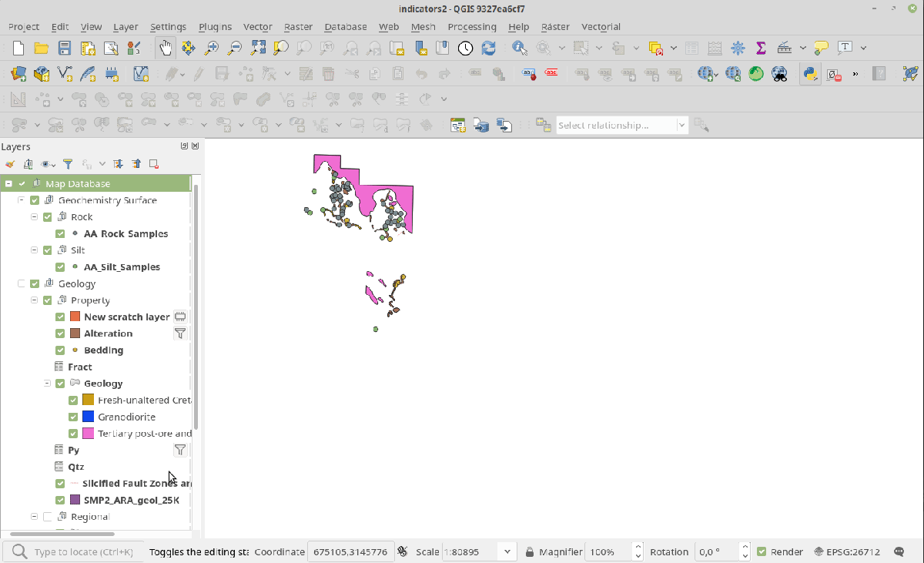This screenshot has height=563, width=924.
Task: Uncheck the AA Rock Samples layer
Action: (60, 234)
